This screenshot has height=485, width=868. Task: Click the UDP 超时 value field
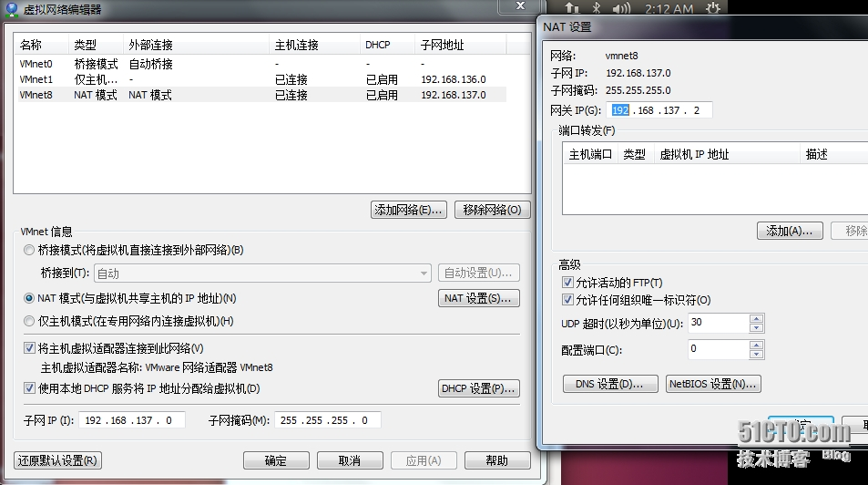coord(719,323)
